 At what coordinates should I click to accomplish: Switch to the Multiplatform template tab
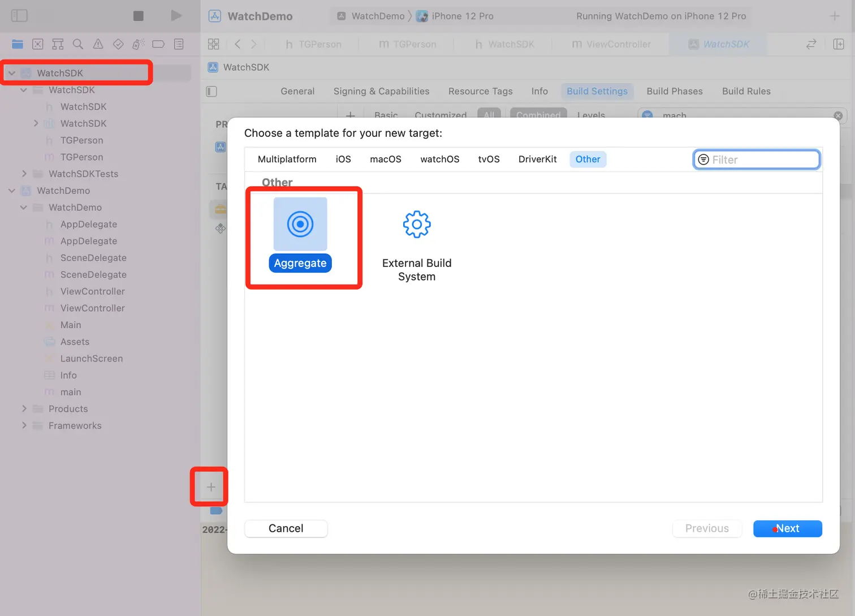pyautogui.click(x=287, y=160)
